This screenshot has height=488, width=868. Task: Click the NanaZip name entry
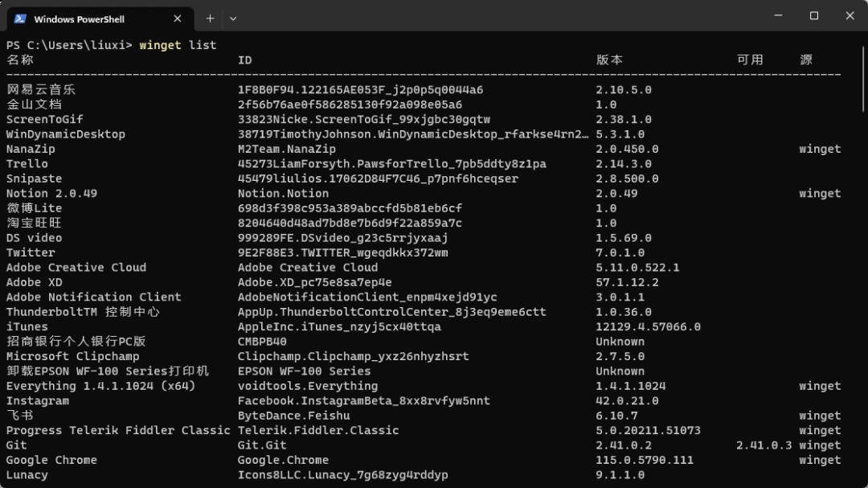[x=31, y=149]
